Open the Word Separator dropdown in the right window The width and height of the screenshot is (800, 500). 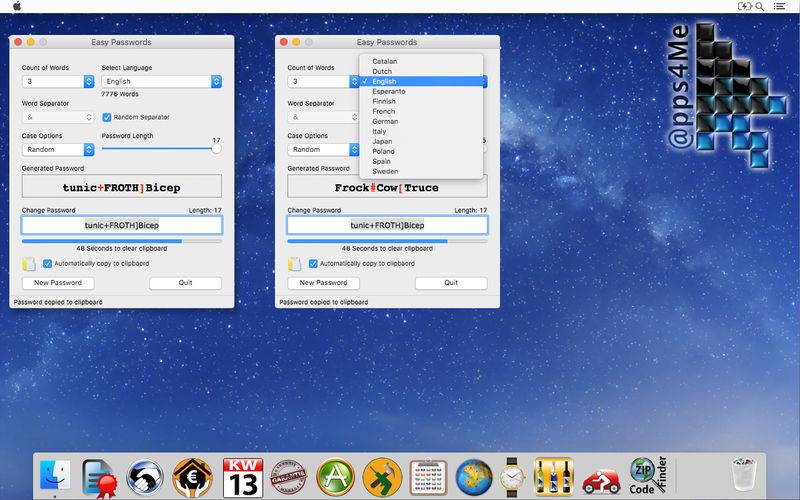(x=323, y=117)
